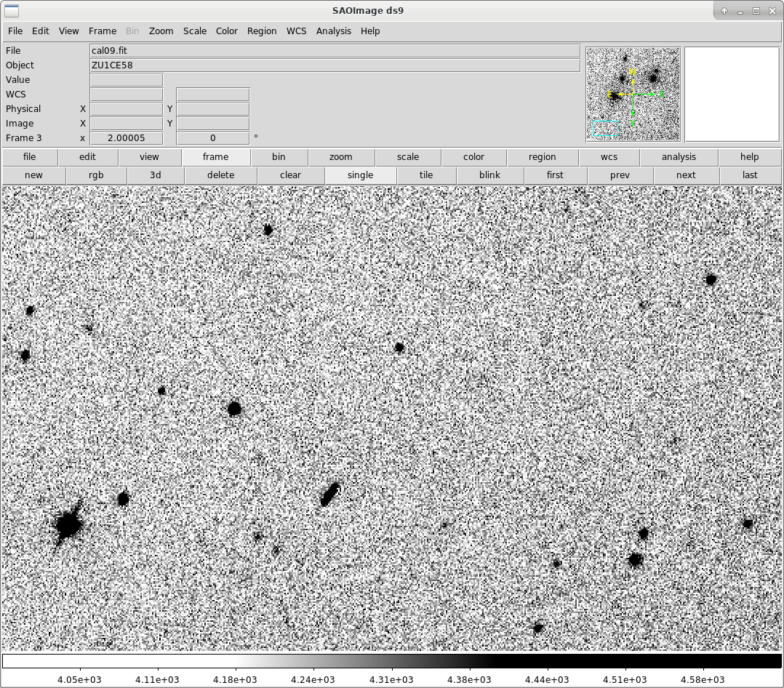Click the Physical X coordinate field
This screenshot has height=688, width=784.
(x=127, y=109)
